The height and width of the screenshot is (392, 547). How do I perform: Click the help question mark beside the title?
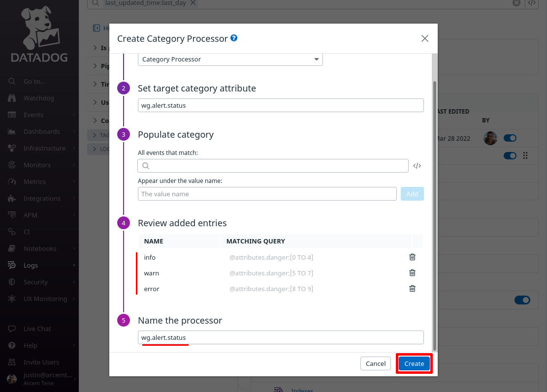tap(234, 38)
